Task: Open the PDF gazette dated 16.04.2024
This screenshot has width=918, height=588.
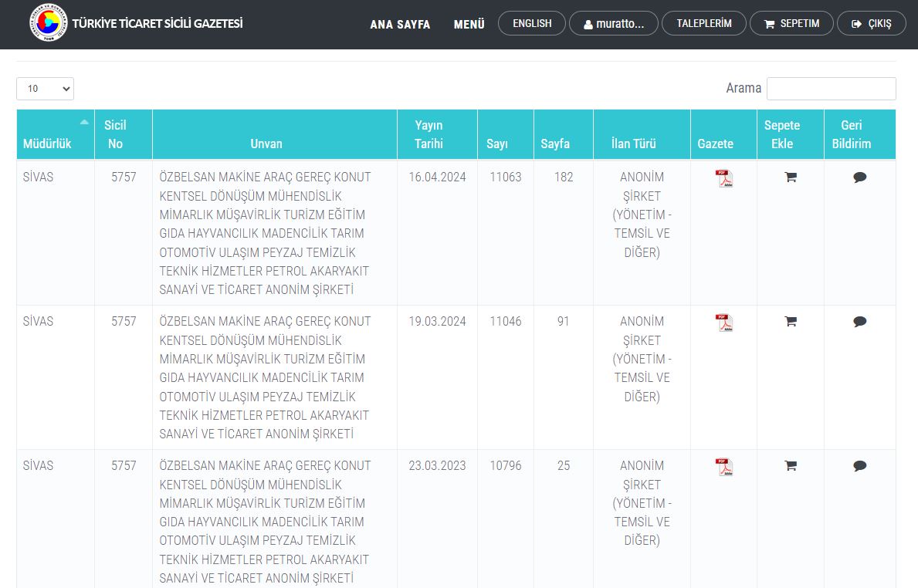Action: coord(723,178)
